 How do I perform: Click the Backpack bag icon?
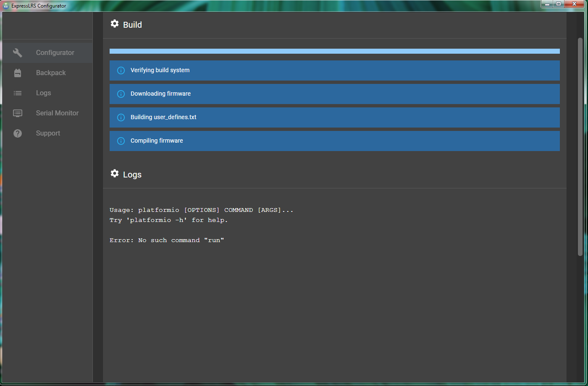point(18,73)
